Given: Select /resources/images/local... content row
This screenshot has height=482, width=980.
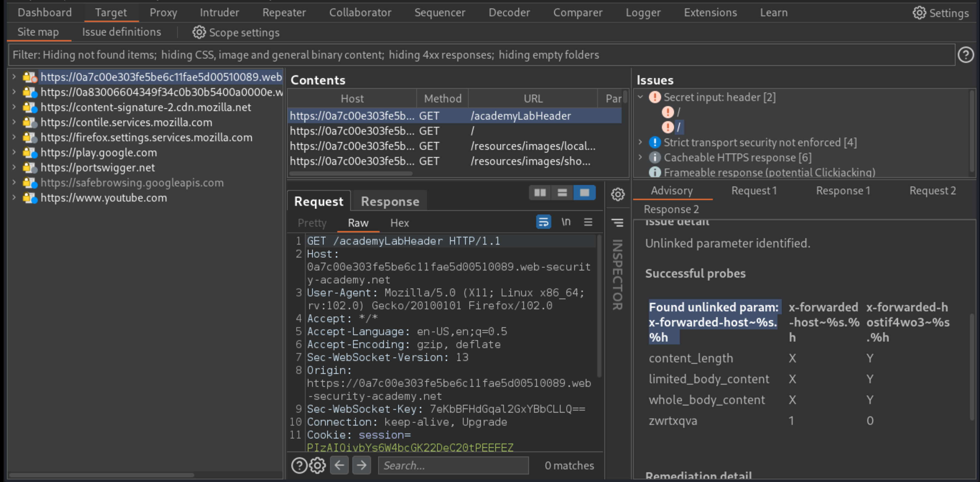Looking at the screenshot, I should [x=455, y=146].
